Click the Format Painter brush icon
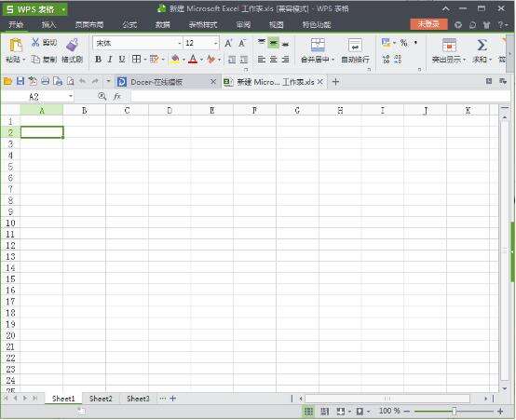 click(x=72, y=45)
